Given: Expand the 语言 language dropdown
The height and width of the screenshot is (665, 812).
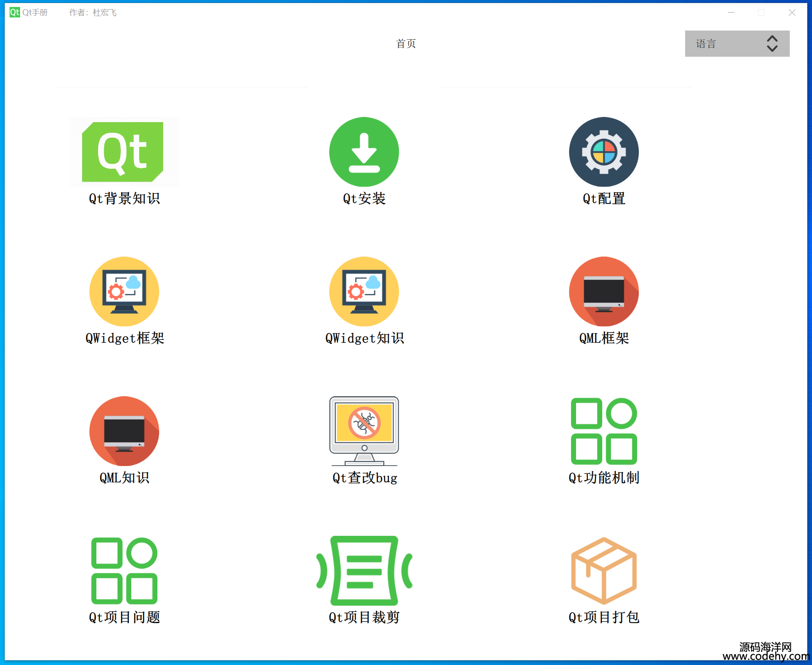Looking at the screenshot, I should [x=737, y=44].
